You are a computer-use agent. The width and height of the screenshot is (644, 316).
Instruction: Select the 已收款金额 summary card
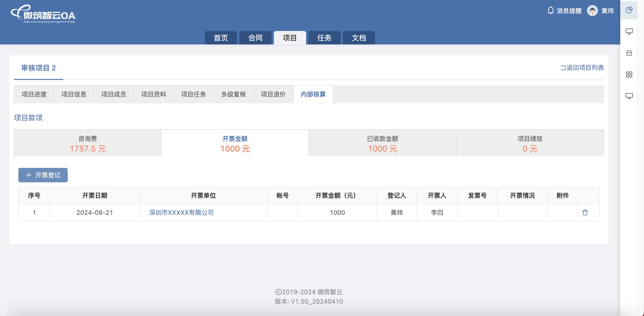tap(382, 143)
